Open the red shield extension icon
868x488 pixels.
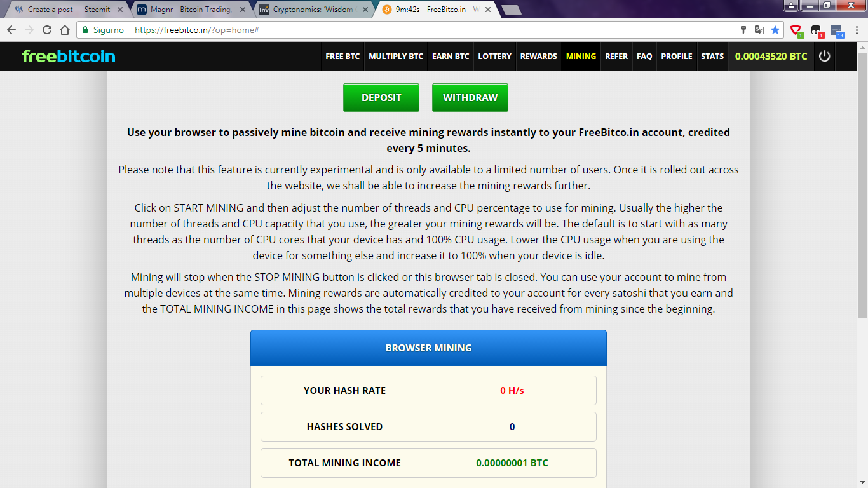pyautogui.click(x=796, y=30)
